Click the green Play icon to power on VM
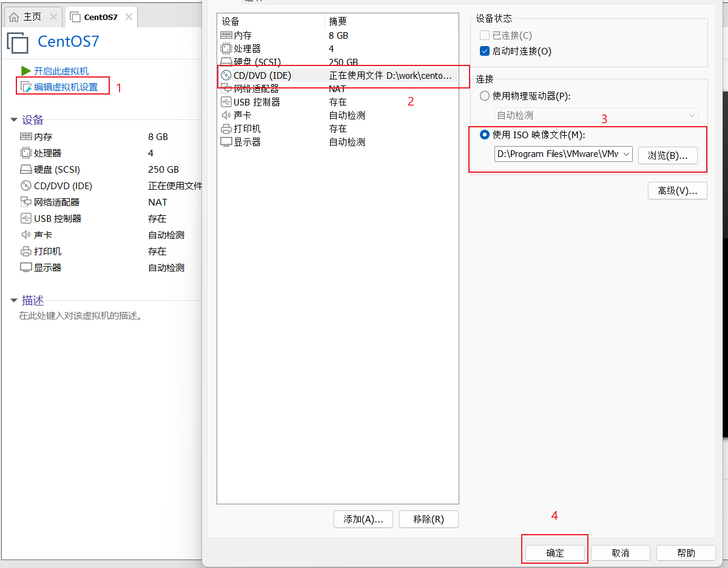This screenshot has width=728, height=568. point(26,72)
